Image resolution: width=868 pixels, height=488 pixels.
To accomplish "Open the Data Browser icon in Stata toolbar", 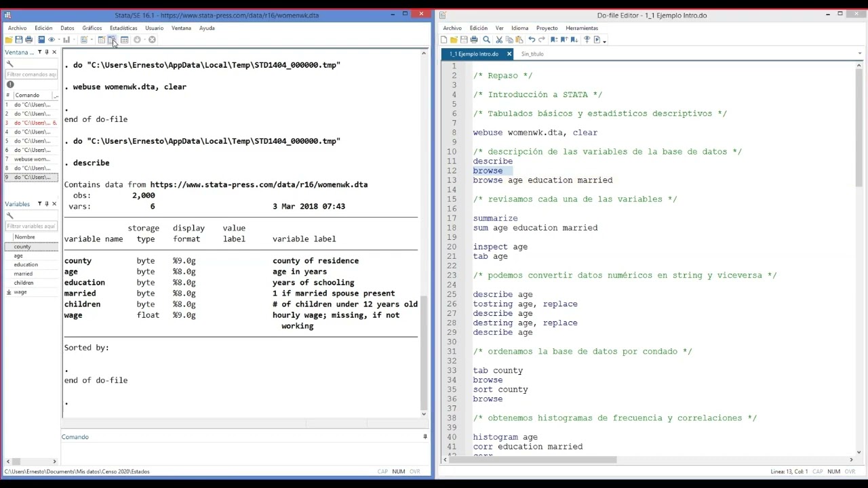I will click(x=112, y=39).
